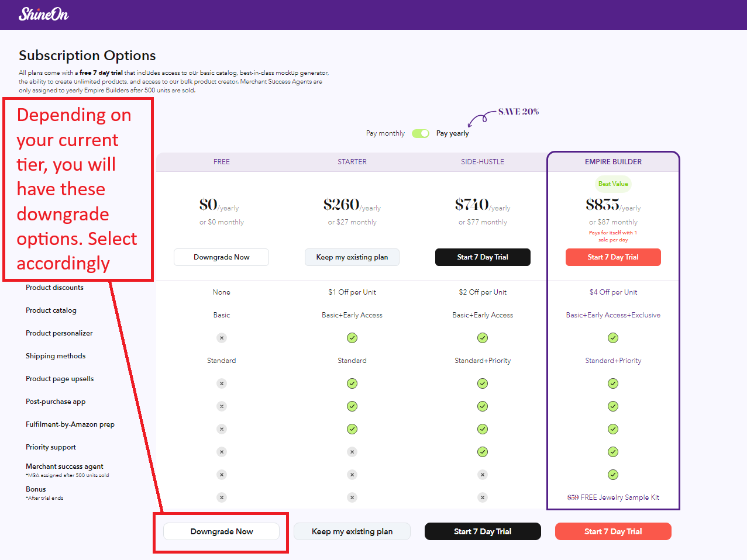Viewport: 747px width, 560px height.
Task: Click the Product catalog row label
Action: click(x=51, y=310)
